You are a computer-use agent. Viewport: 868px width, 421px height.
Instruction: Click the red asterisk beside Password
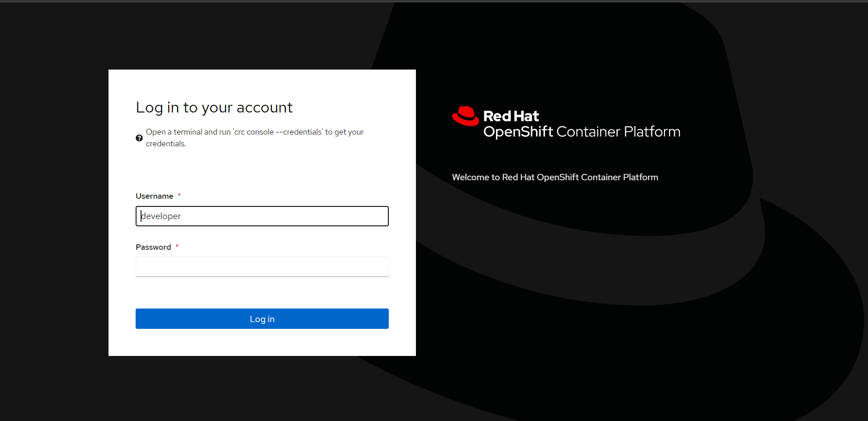(x=177, y=246)
